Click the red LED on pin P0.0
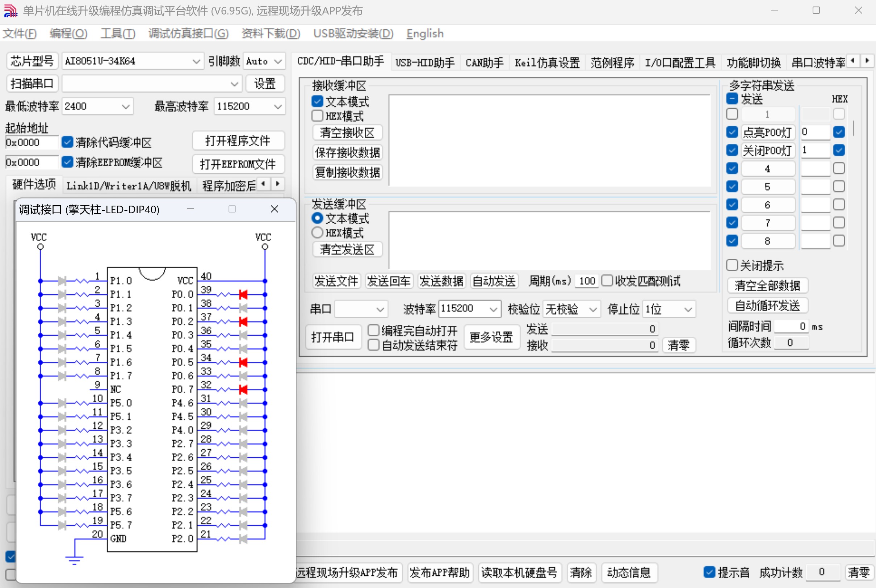The image size is (876, 588). coord(243,295)
